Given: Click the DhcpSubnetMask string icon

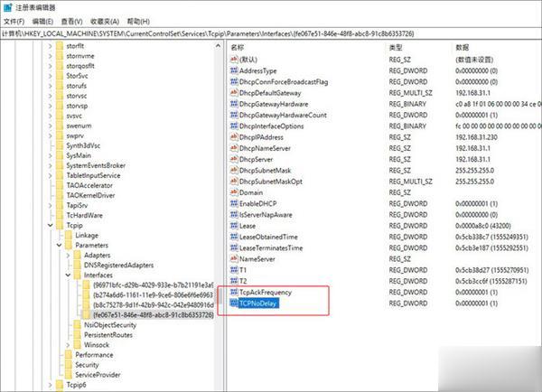Looking at the screenshot, I should point(234,170).
